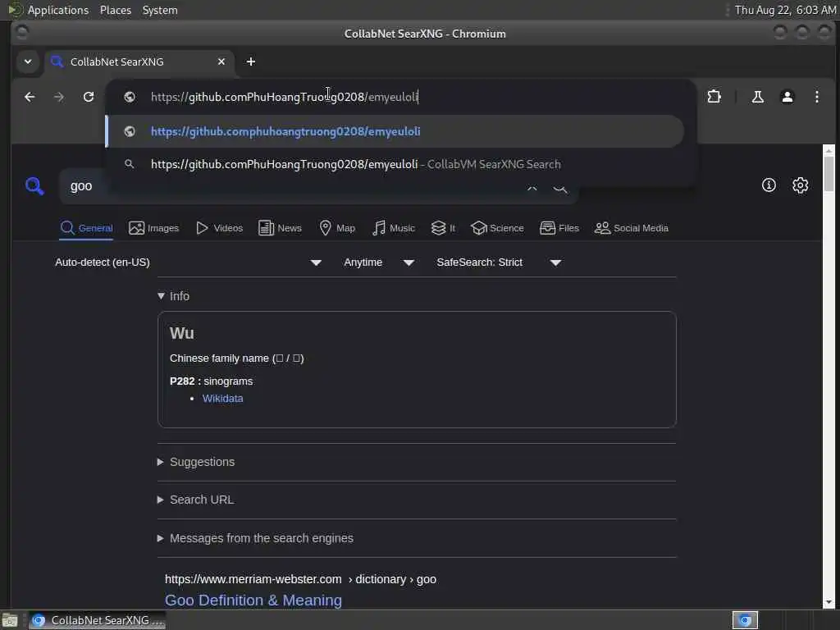The height and width of the screenshot is (630, 840).
Task: Open the SearXNG info about page icon
Action: [769, 185]
